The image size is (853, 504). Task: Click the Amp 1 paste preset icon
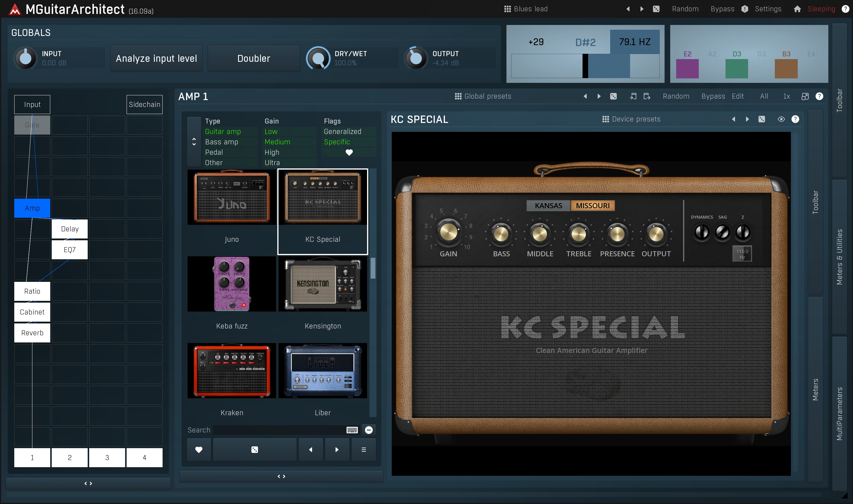pos(647,97)
